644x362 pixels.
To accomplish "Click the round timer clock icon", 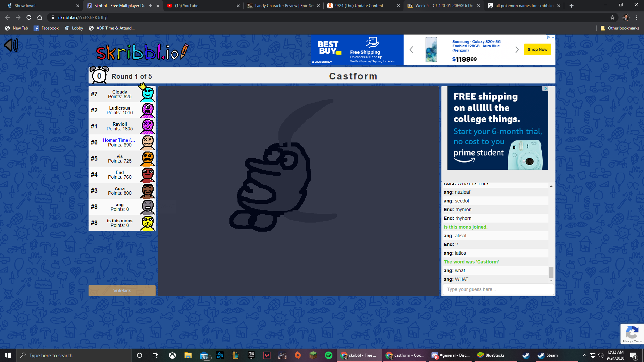I will pyautogui.click(x=99, y=75).
